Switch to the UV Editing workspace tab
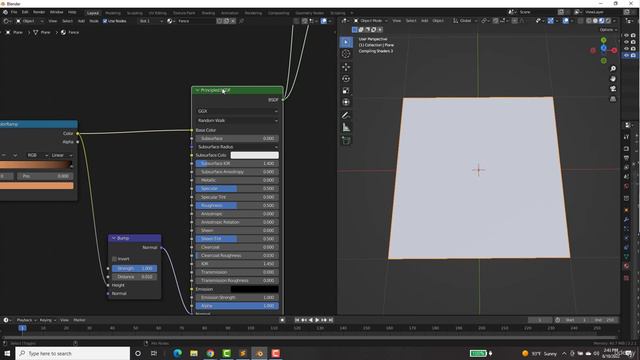 pyautogui.click(x=157, y=13)
